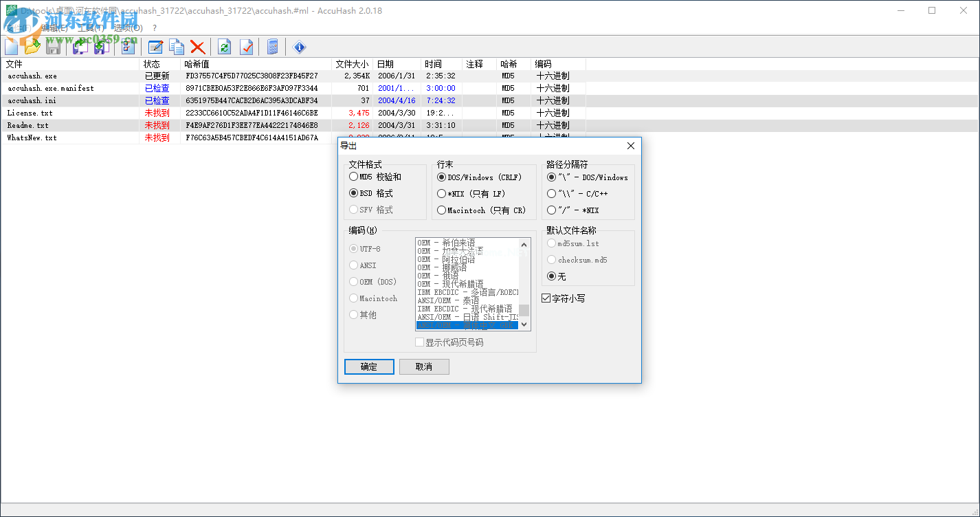Select Macintosh (只有 CR) line ending
980x517 pixels.
click(441, 210)
